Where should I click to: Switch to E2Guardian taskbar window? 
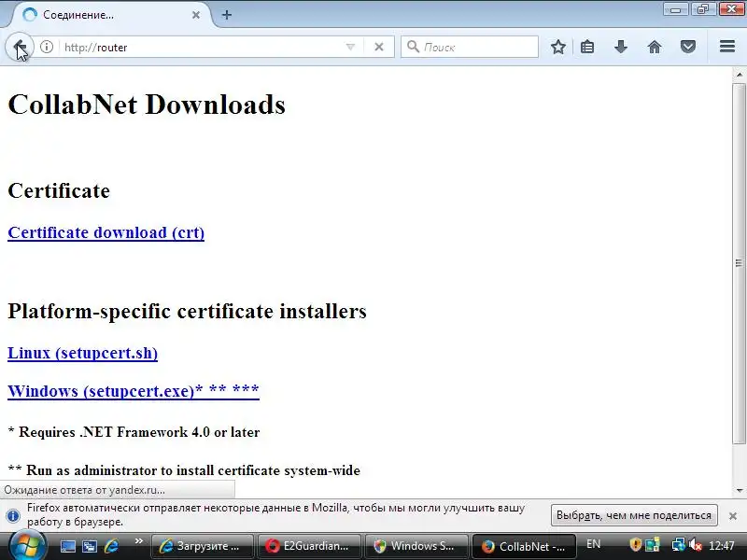click(310, 546)
